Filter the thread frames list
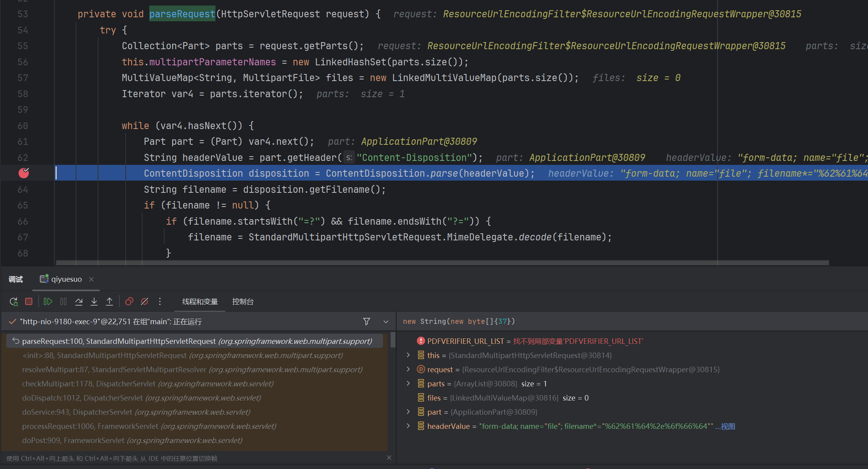Image resolution: width=868 pixels, height=469 pixels. [x=367, y=322]
